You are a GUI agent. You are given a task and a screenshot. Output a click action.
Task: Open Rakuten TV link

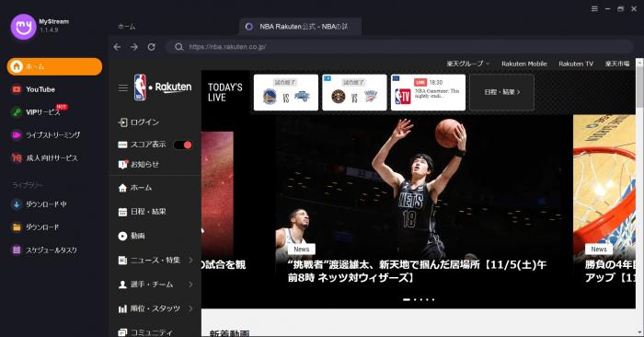576,64
